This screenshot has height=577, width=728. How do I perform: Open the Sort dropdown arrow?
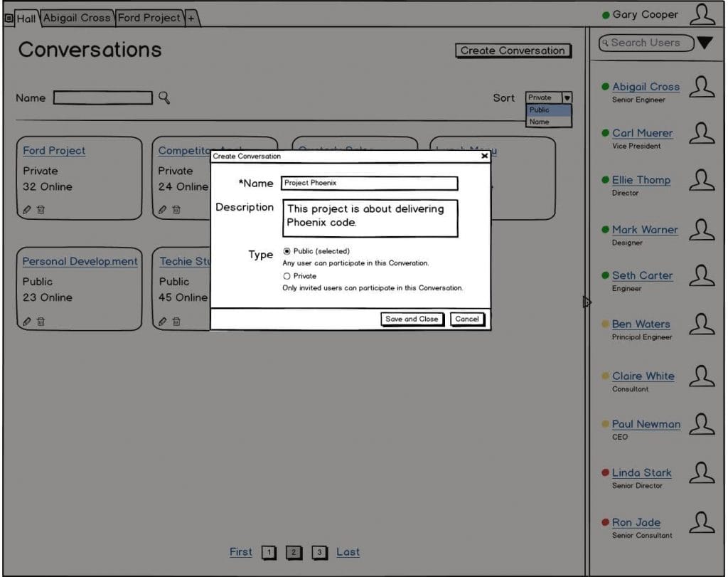567,97
